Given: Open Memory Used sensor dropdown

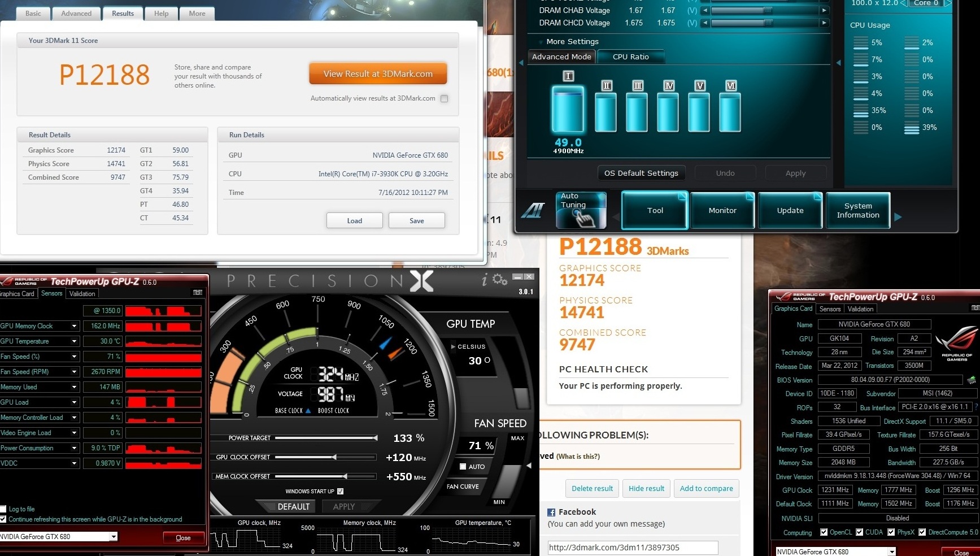Looking at the screenshot, I should click(74, 387).
